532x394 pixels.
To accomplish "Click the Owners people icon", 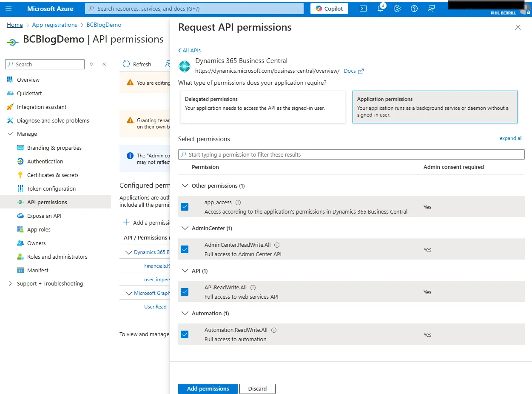I will pyautogui.click(x=20, y=243).
